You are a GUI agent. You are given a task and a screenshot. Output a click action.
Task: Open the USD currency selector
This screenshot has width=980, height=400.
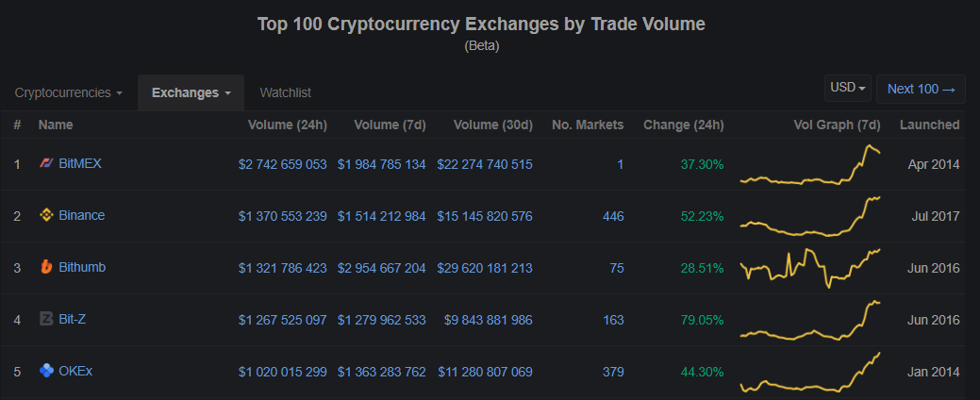[x=849, y=88]
